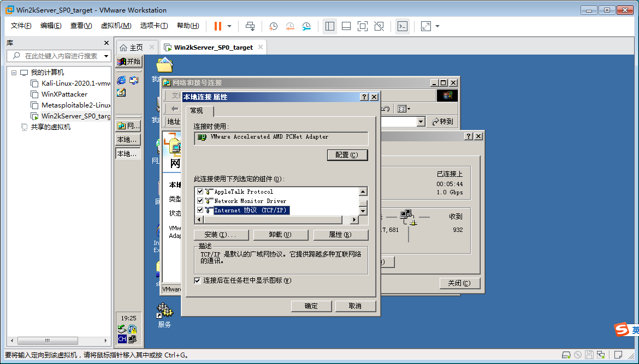Viewport: 639px width, 364px height.
Task: Pause the virtual machine with orange button
Action: coord(218,26)
